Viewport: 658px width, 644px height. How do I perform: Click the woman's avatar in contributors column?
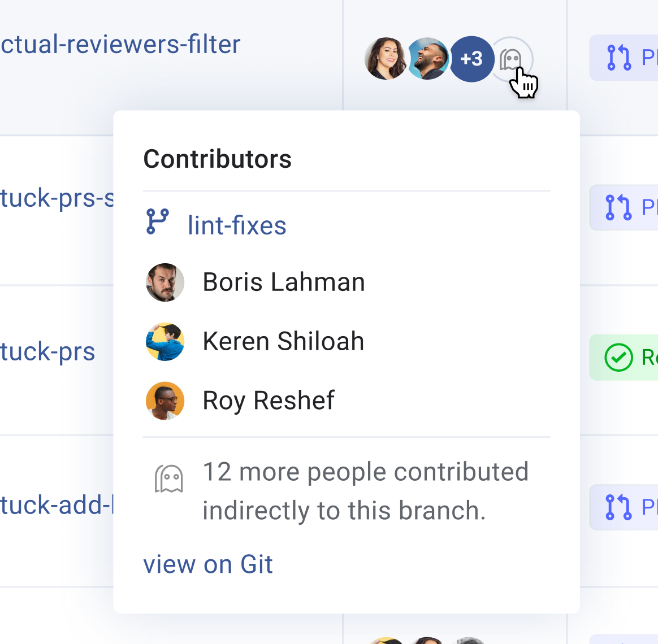(x=386, y=59)
